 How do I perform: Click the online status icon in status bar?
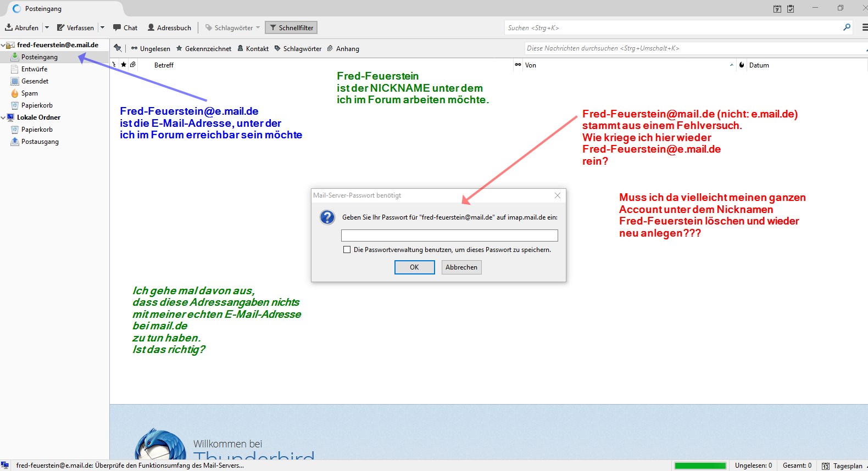[x=5, y=466]
